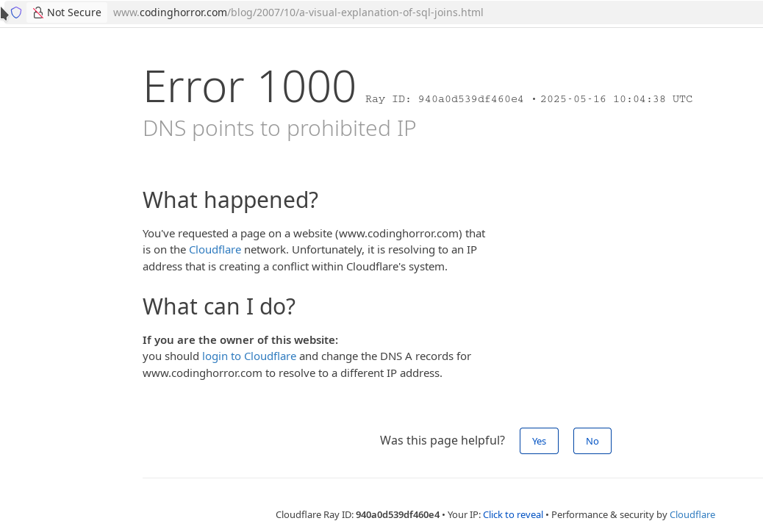Click the What happened? heading
Image resolution: width=763 pixels, height=532 pixels.
click(230, 200)
